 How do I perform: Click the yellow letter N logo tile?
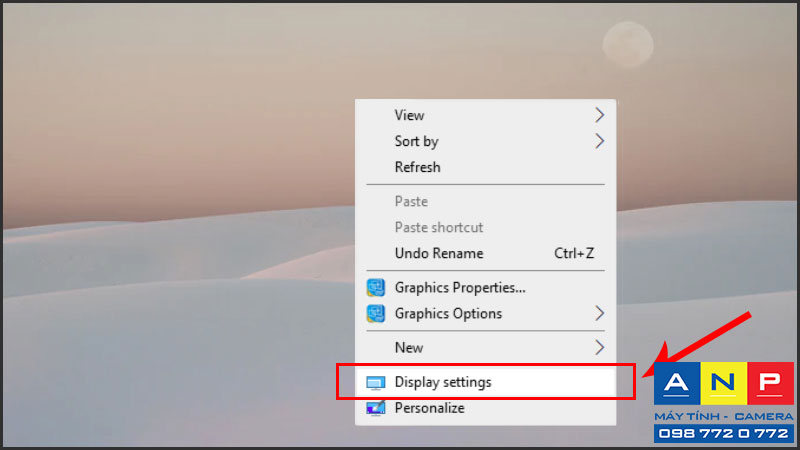[723, 383]
